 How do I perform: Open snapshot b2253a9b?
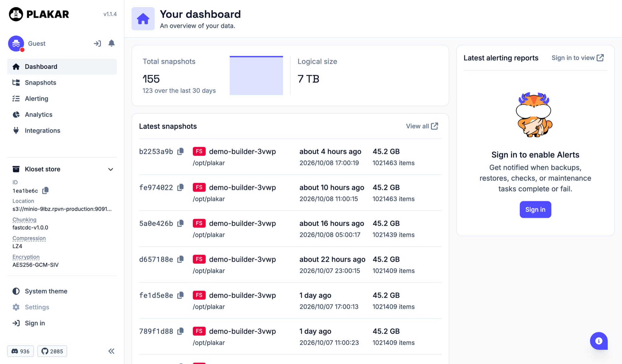point(156,151)
